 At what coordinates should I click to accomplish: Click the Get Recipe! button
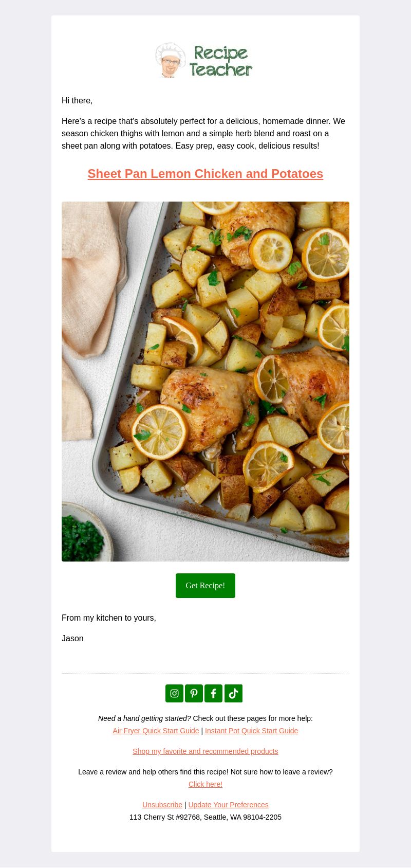[x=206, y=586]
